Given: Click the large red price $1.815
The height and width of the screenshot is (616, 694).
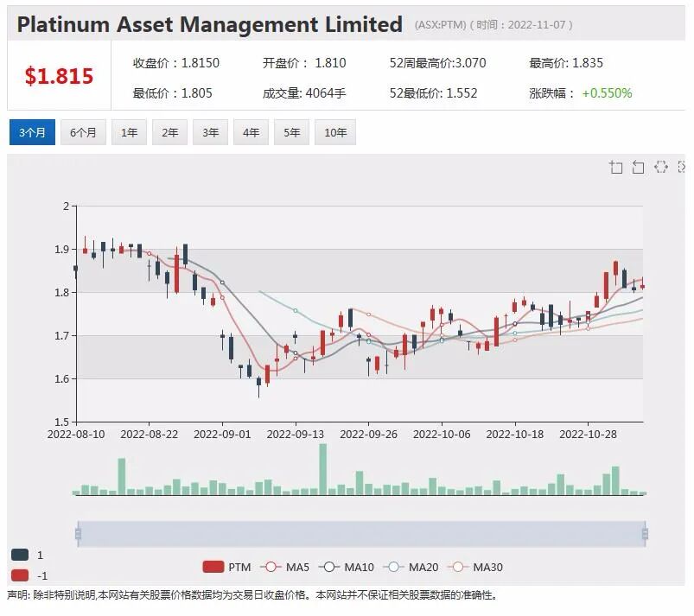Looking at the screenshot, I should click(x=59, y=76).
